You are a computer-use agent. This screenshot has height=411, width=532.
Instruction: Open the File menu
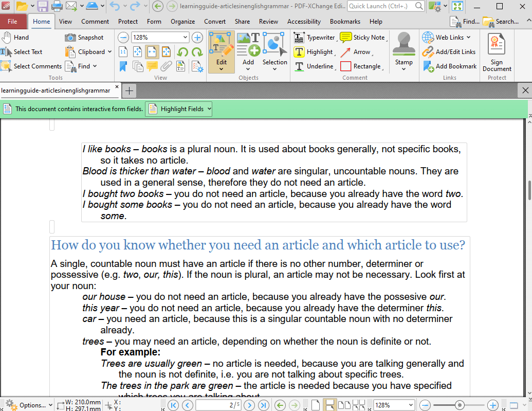(x=13, y=22)
